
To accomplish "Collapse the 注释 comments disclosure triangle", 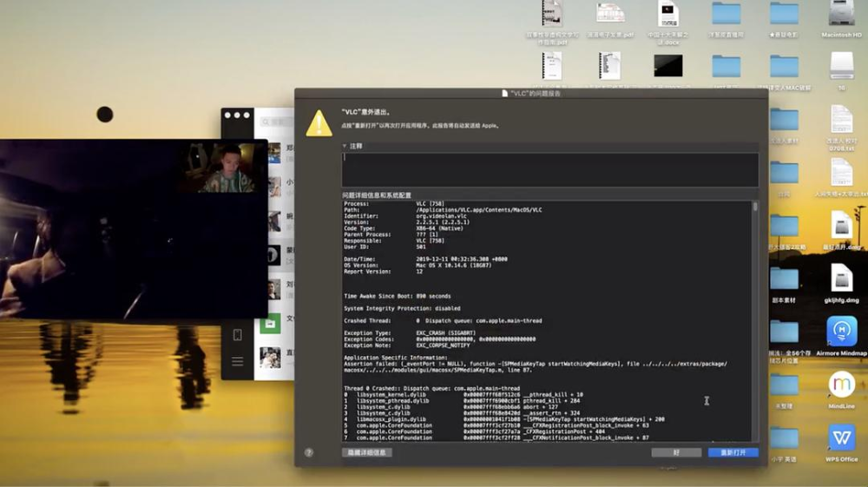I will point(345,146).
